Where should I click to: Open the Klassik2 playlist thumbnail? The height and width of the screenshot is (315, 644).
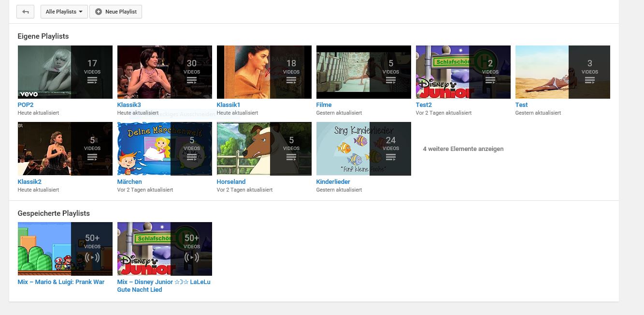(65, 149)
